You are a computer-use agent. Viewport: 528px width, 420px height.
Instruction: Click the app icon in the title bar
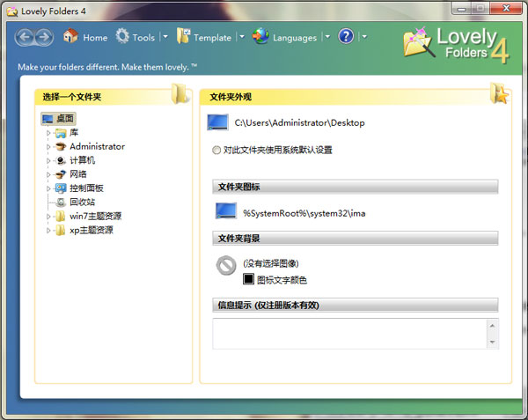(x=12, y=11)
